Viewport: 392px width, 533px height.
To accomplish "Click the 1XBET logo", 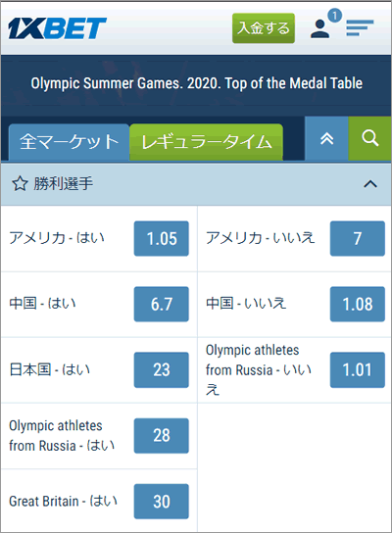I will tap(57, 28).
